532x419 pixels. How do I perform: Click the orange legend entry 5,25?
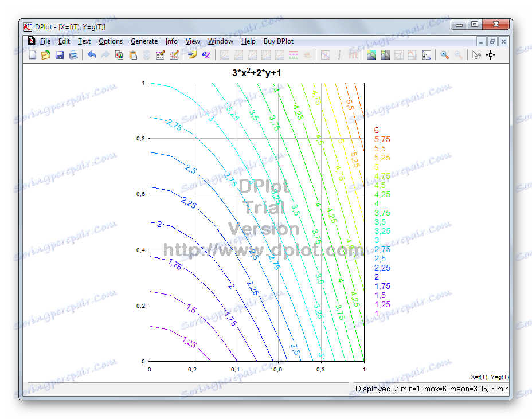point(382,158)
